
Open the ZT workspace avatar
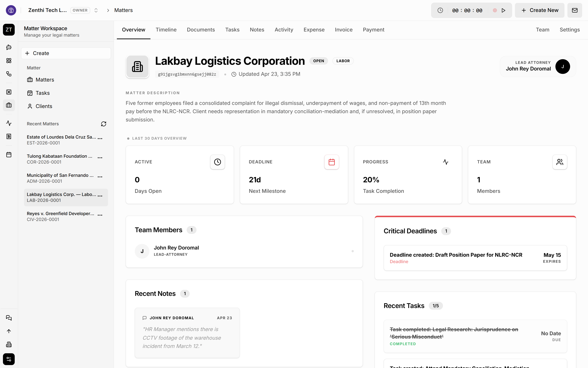click(x=9, y=30)
